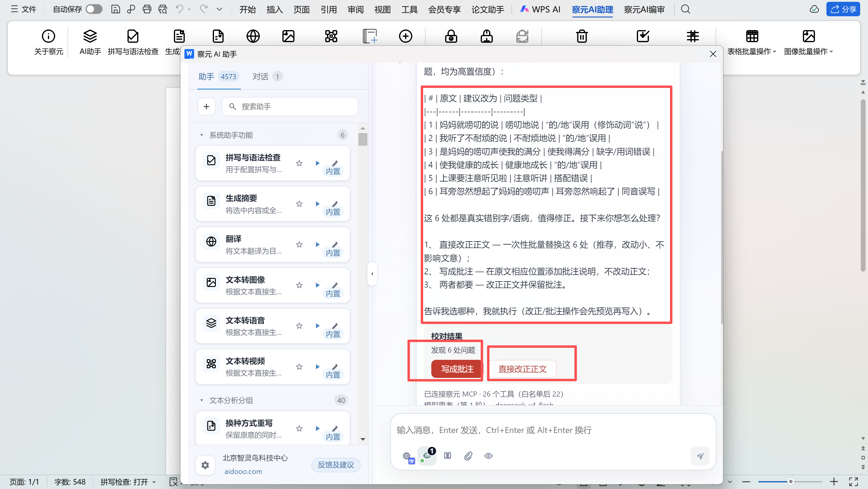
Task: Click the robot icon with badge 1
Action: click(427, 456)
